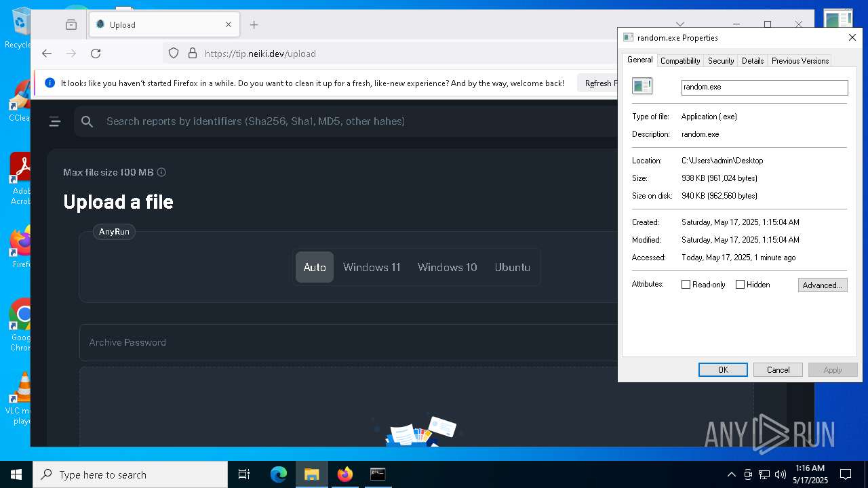Open the Adobe Acrobat desktop shortcut
This screenshot has width=868, height=488.
pos(20,179)
